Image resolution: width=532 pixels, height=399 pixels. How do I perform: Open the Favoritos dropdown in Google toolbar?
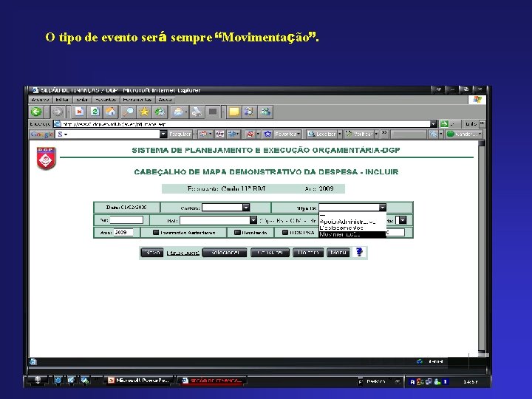pyautogui.click(x=287, y=134)
